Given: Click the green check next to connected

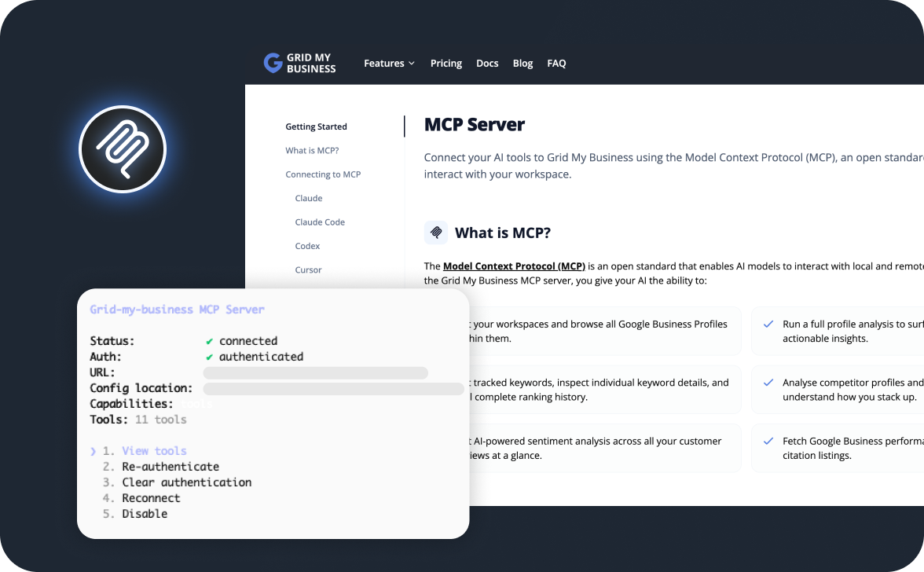Looking at the screenshot, I should point(209,341).
